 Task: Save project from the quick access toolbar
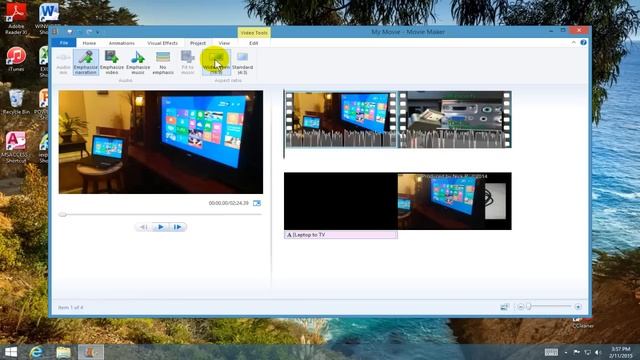[x=70, y=32]
